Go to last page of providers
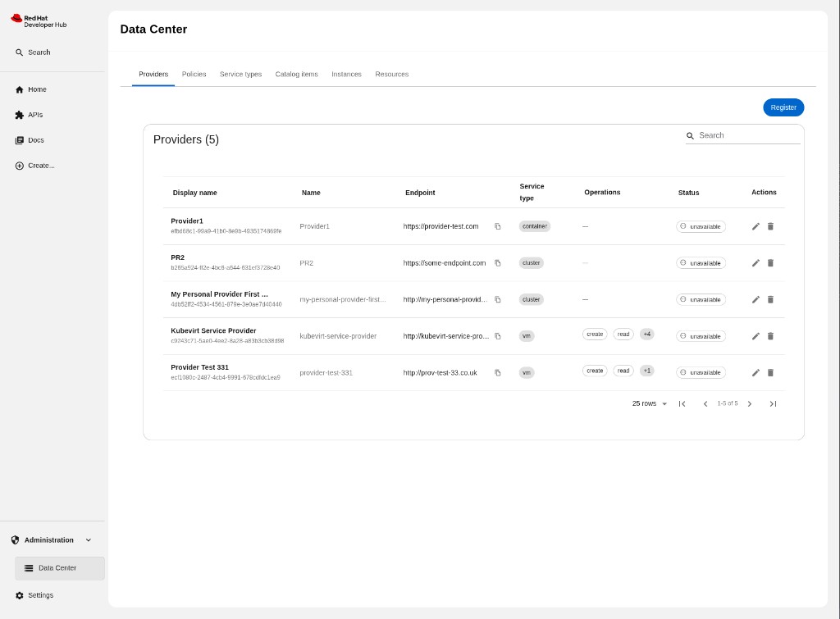 point(773,403)
